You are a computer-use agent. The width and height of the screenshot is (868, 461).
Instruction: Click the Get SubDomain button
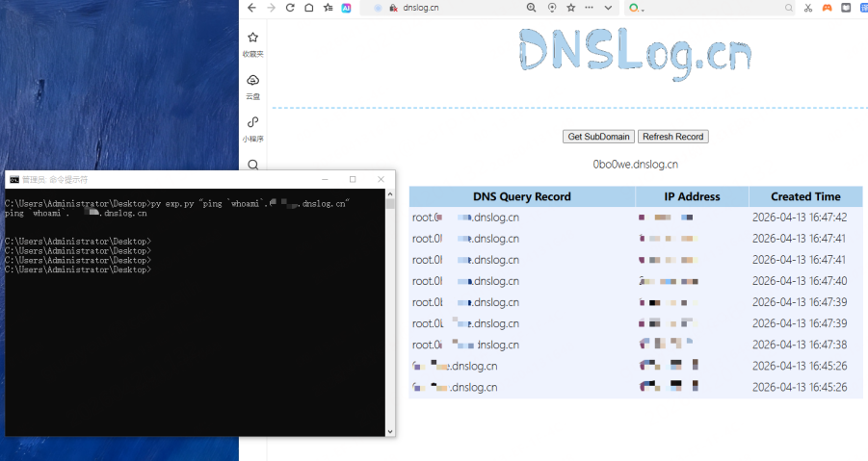click(x=598, y=137)
